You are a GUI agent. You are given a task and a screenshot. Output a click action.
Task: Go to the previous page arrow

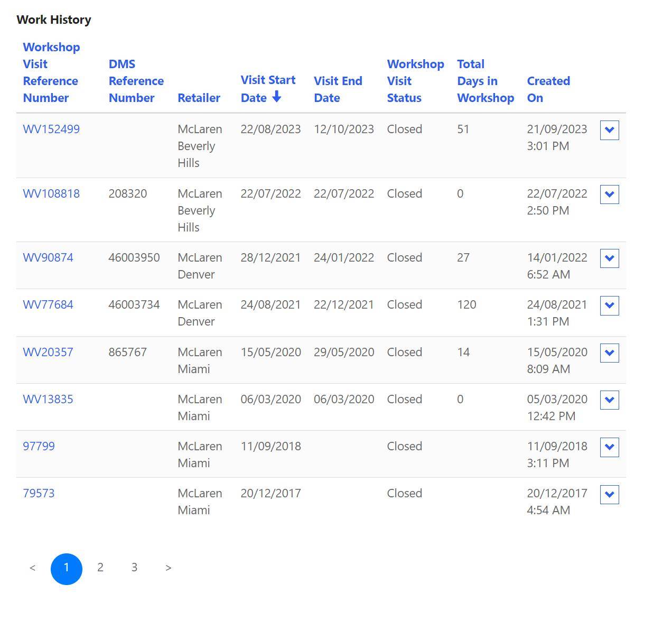point(33,568)
